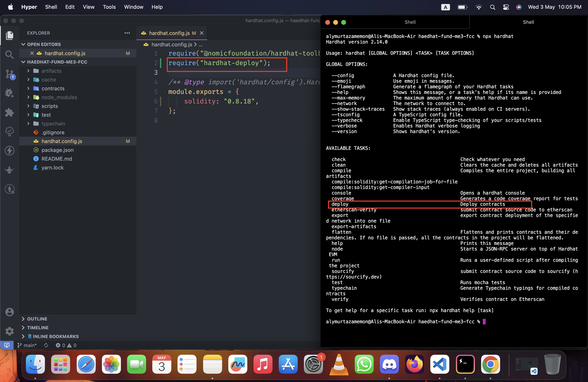The width and height of the screenshot is (588, 382).
Task: Open the .gitignore file
Action: pyautogui.click(x=78, y=132)
